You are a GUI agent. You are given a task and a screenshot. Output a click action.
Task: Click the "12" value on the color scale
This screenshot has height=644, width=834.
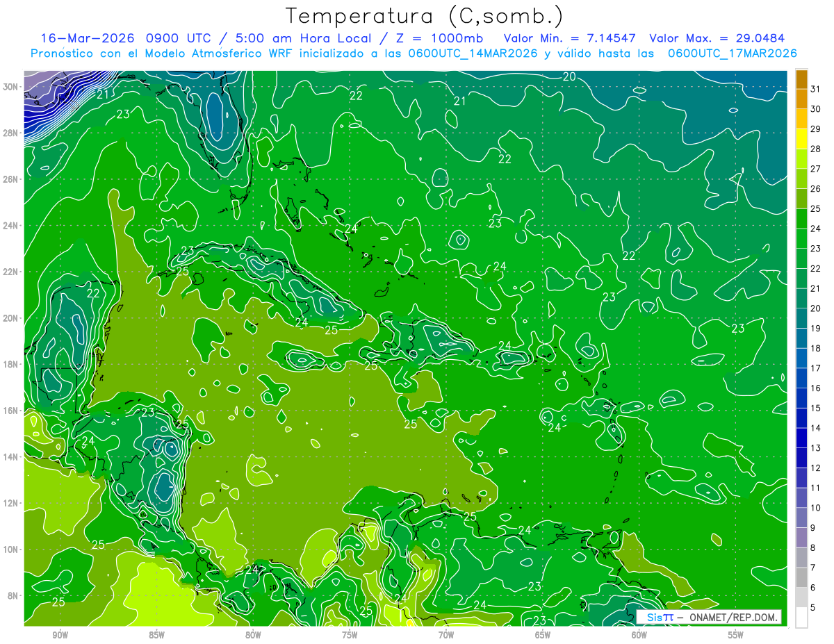click(816, 468)
